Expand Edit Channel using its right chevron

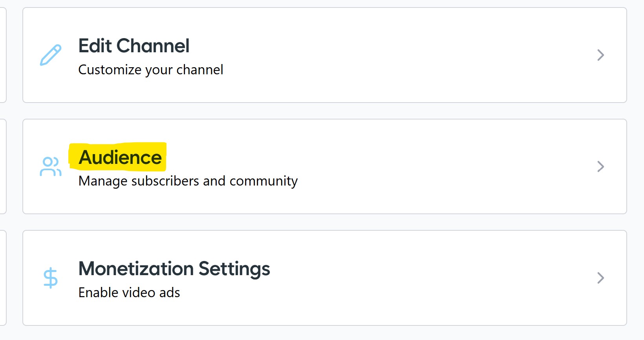tap(600, 55)
